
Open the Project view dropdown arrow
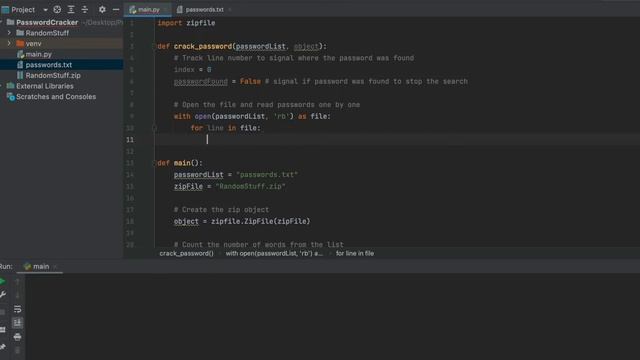(45, 10)
